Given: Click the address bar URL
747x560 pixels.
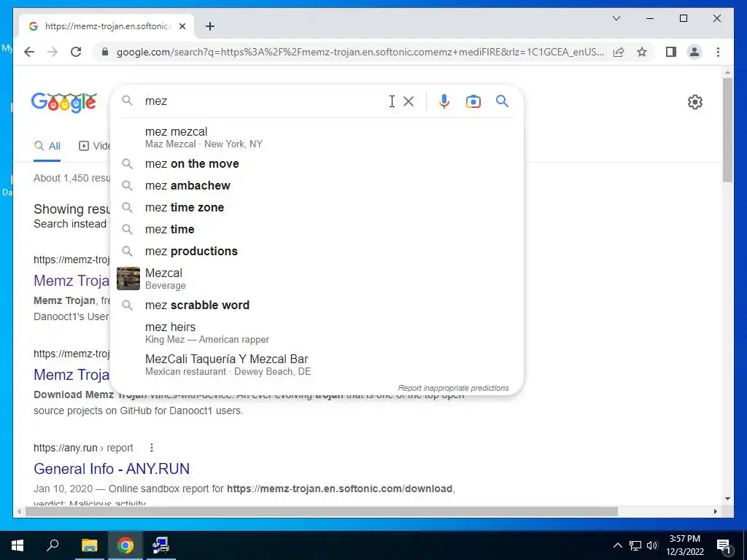Looking at the screenshot, I should (360, 52).
